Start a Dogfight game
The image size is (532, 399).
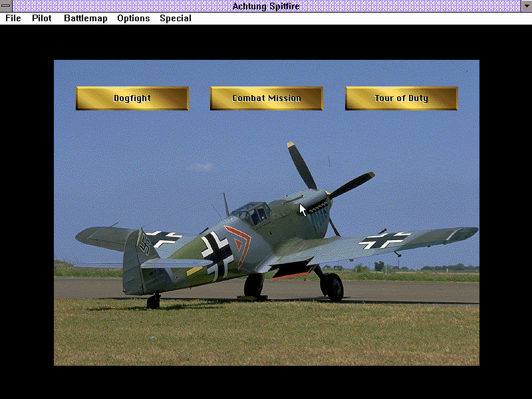click(x=132, y=98)
